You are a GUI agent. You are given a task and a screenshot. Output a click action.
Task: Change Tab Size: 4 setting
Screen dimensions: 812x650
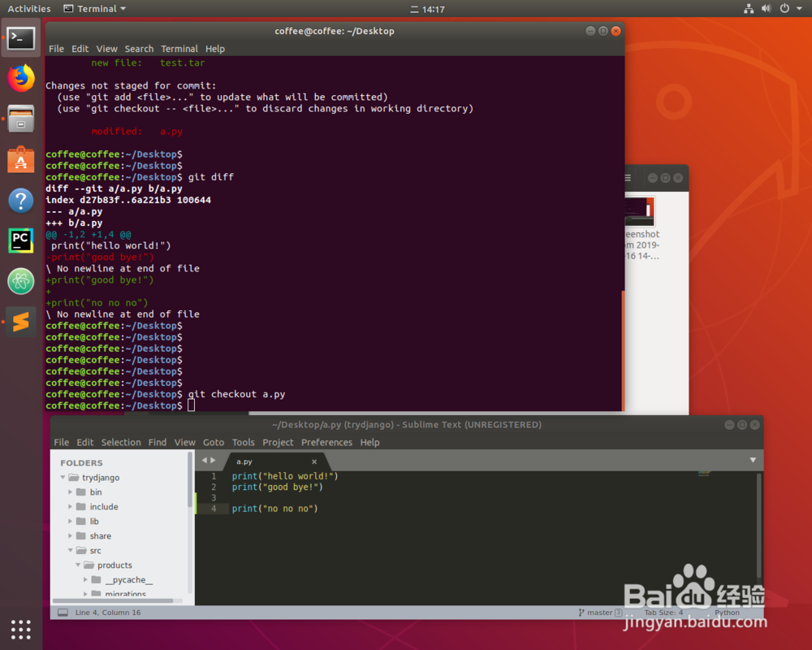pyautogui.click(x=663, y=612)
